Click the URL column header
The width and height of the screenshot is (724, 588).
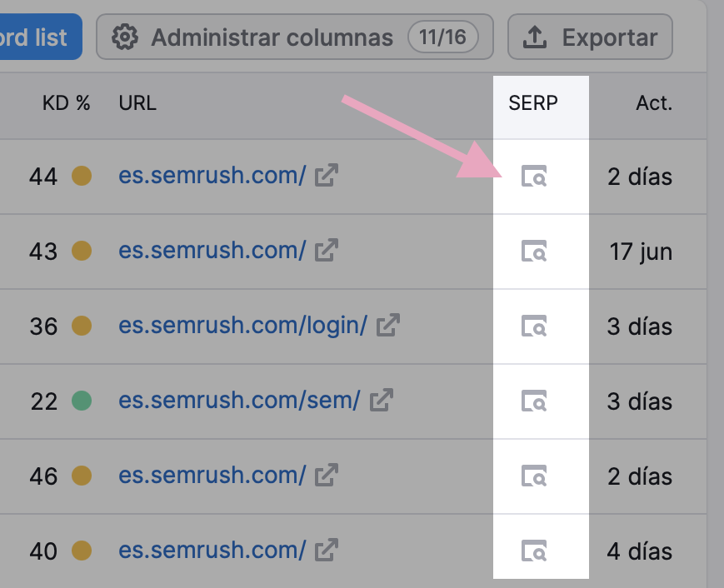tap(137, 103)
